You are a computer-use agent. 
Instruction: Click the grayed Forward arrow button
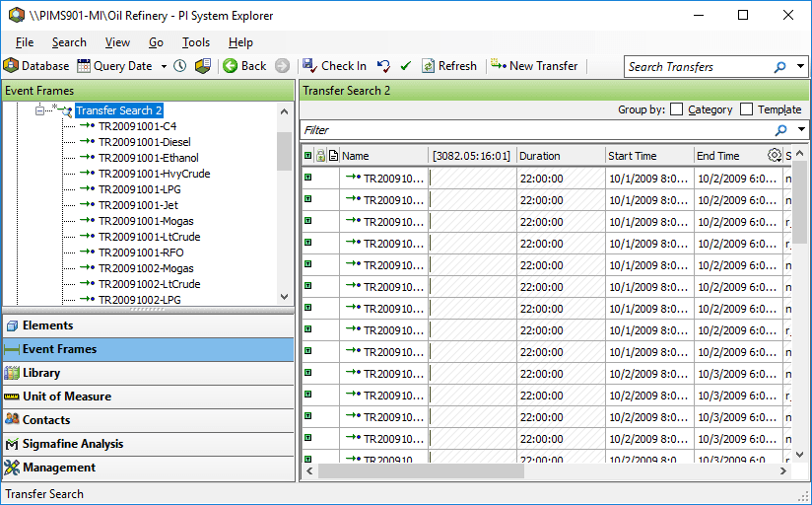click(282, 66)
